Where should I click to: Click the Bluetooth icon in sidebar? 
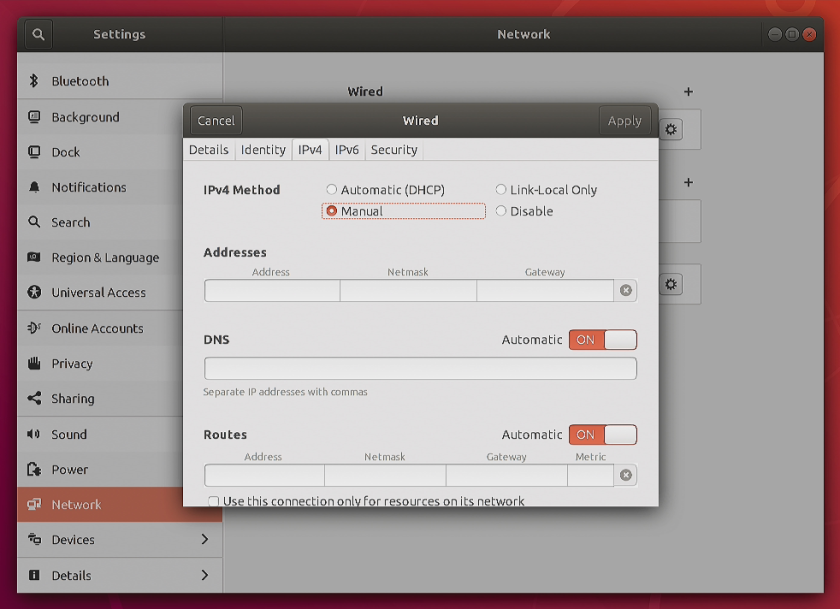click(34, 81)
